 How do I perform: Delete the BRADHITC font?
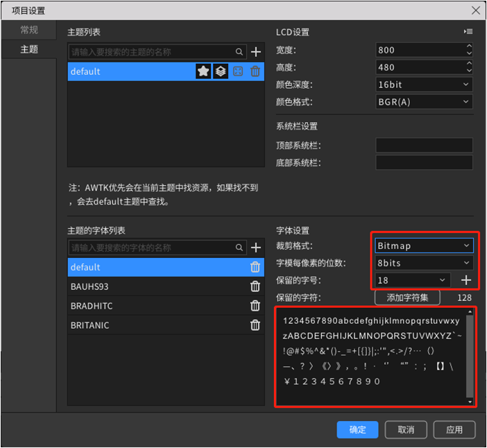(x=255, y=306)
